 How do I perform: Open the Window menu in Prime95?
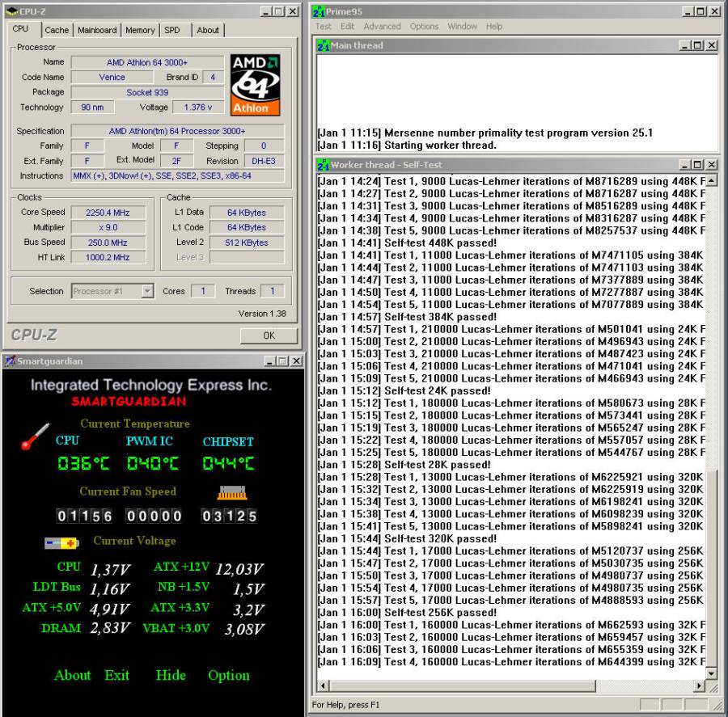[x=462, y=27]
